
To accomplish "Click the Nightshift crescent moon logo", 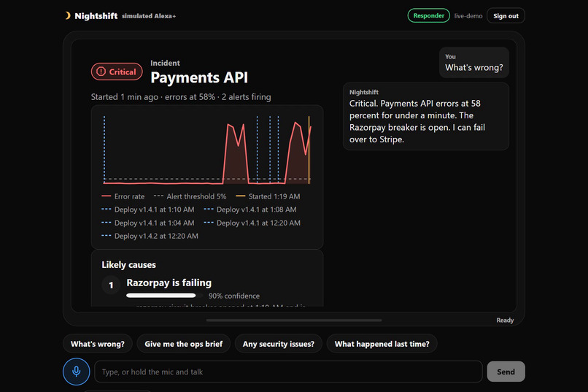I will 68,16.
